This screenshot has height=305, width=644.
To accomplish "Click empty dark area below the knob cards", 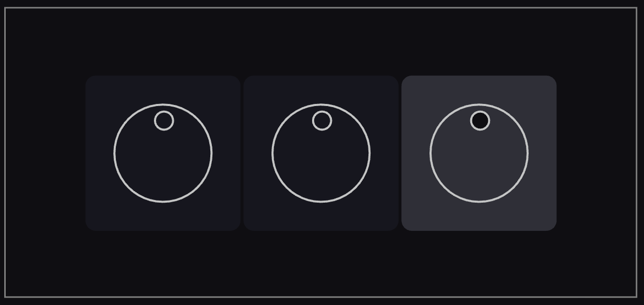I will 321,264.
